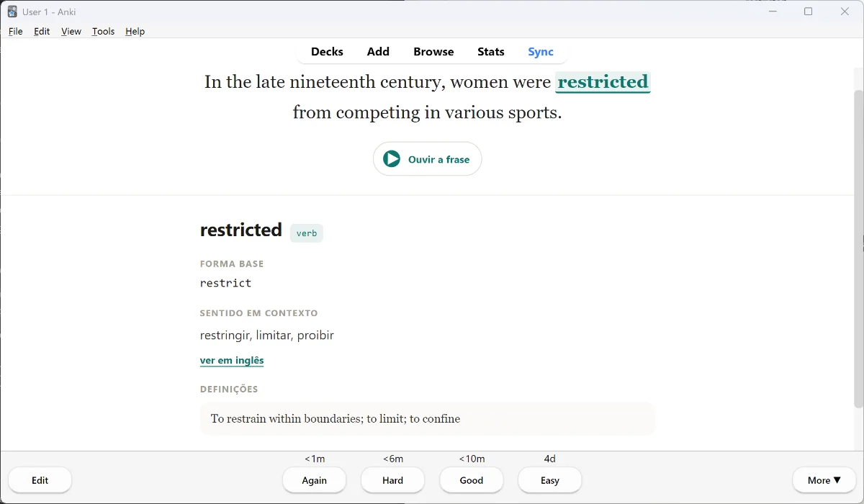
Task: Click the base form "restrict"
Action: point(225,283)
